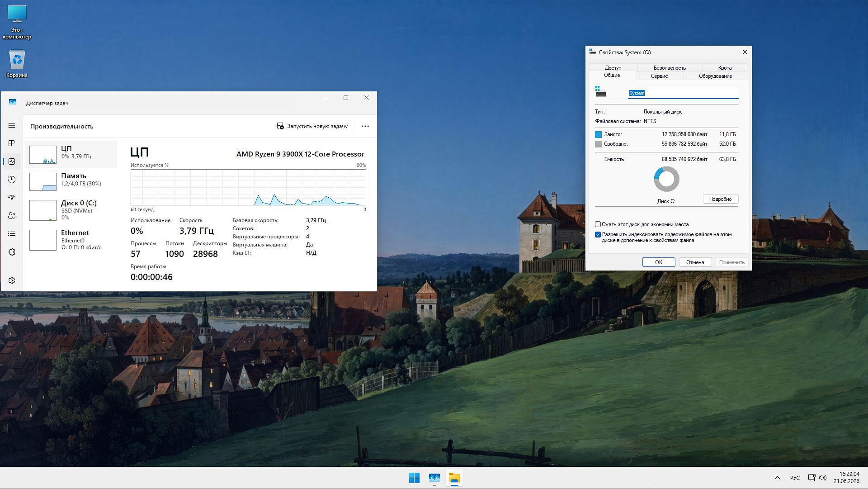Select ЦП performance thumbnail graph
This screenshot has width=868, height=489.
(43, 155)
